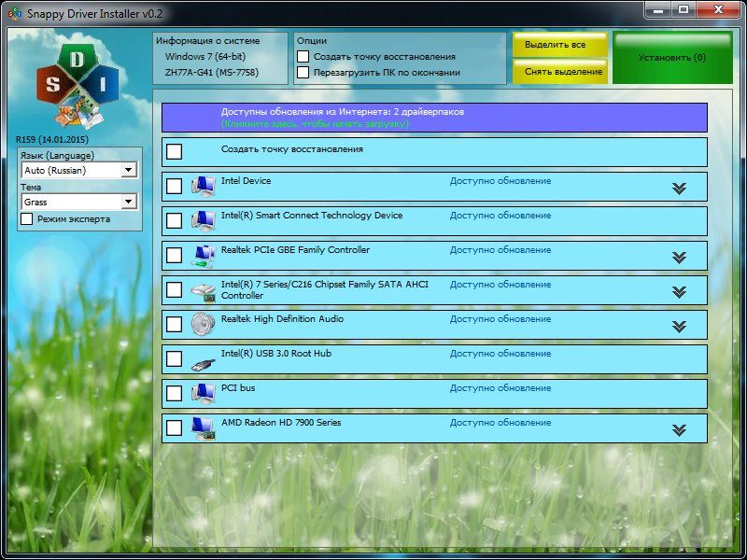This screenshot has width=747, height=560.
Task: Expand the AMD Radeon HD 7900 Series row
Action: pos(680,430)
